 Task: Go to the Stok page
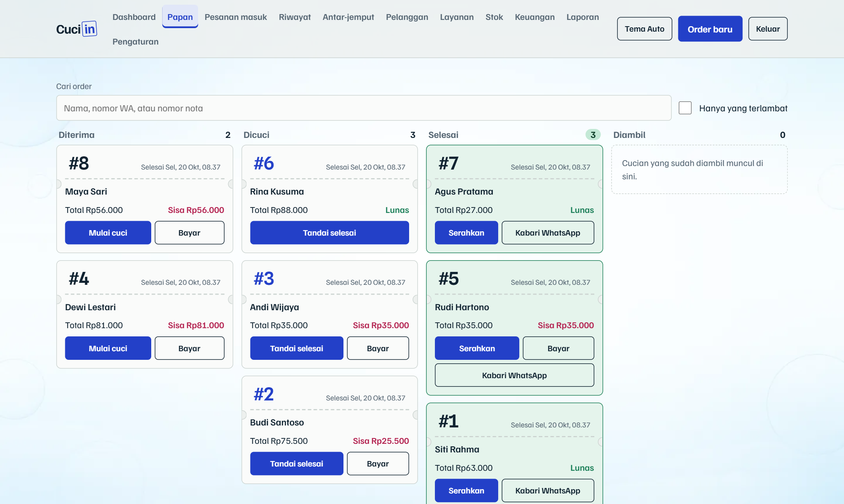(x=494, y=17)
